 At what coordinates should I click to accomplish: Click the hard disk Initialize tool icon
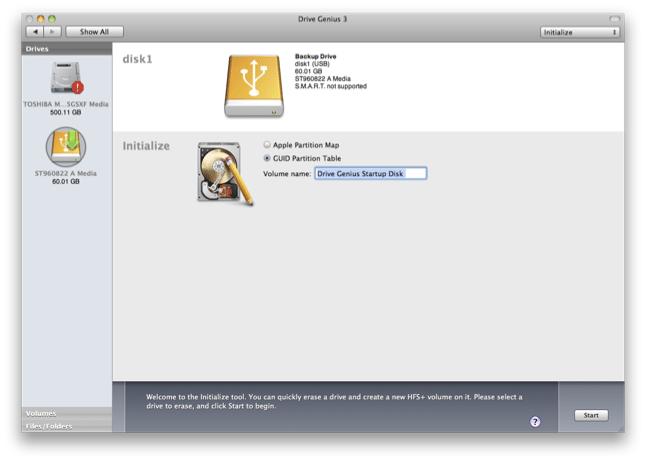225,173
